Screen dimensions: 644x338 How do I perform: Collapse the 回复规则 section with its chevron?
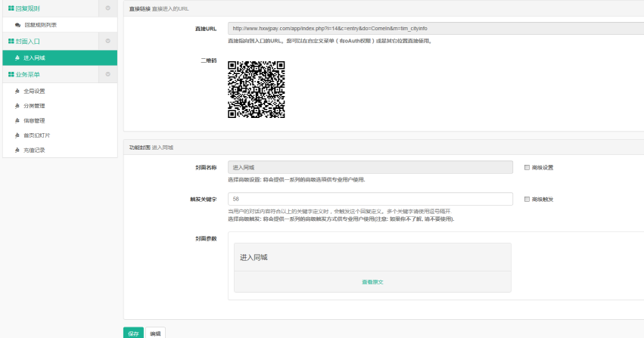pyautogui.click(x=108, y=8)
